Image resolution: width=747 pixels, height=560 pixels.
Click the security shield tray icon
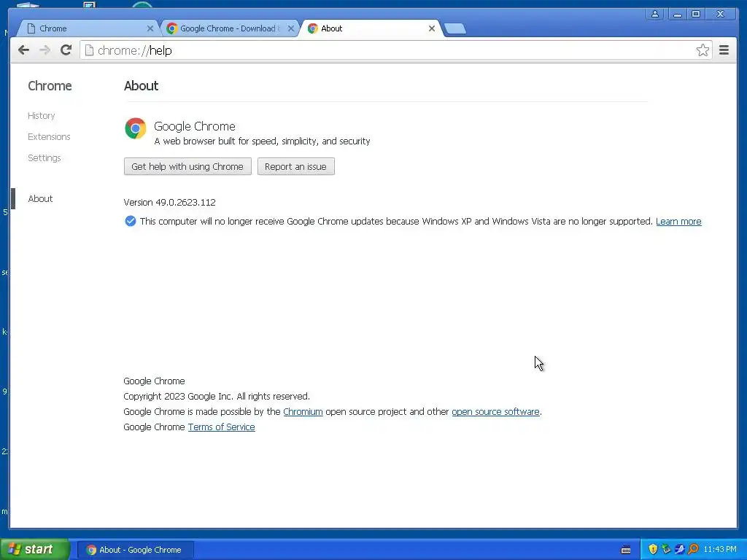pyautogui.click(x=653, y=549)
